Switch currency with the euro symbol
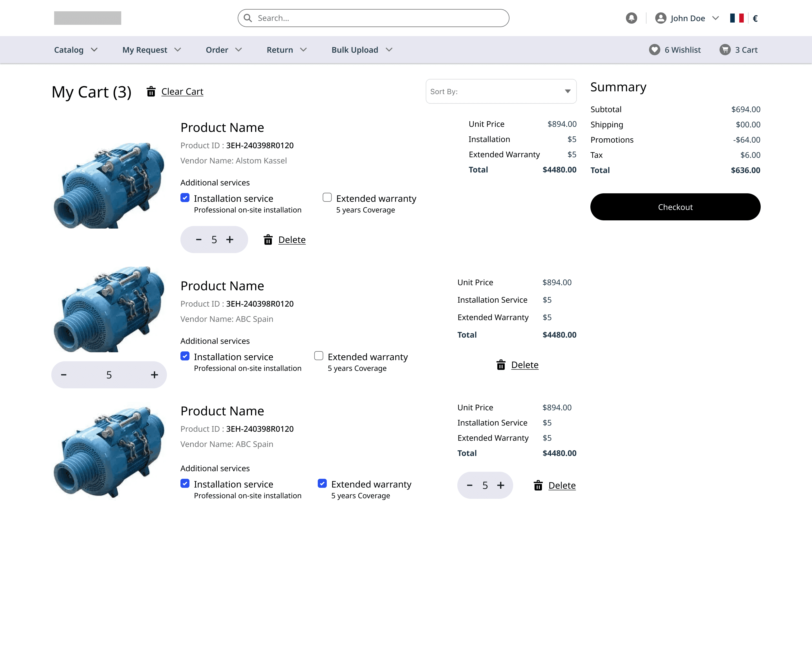 pos(755,18)
